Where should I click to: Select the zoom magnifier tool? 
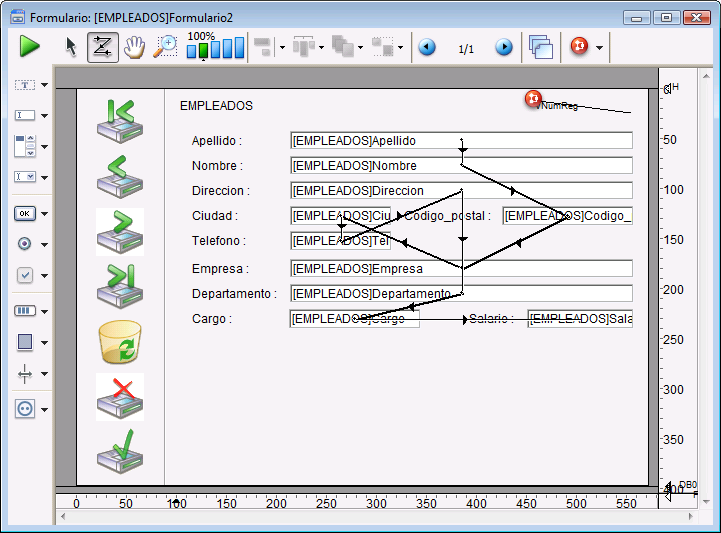coord(165,47)
